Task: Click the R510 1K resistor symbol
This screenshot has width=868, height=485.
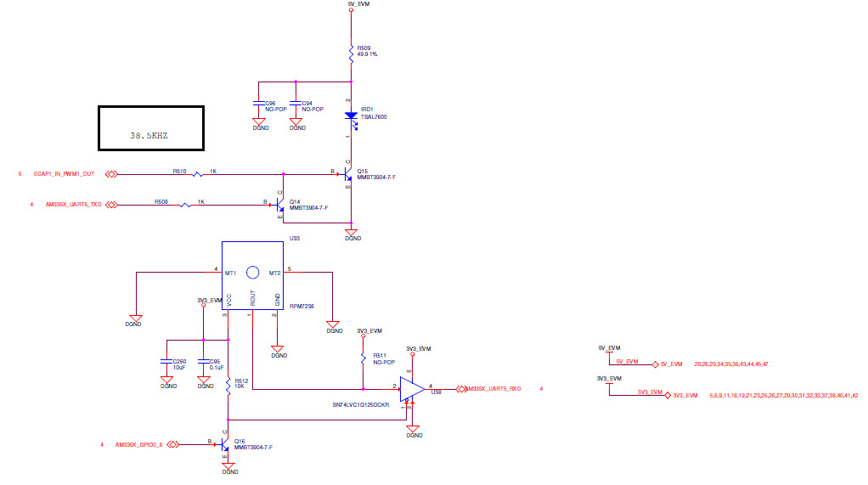Action: pos(198,174)
